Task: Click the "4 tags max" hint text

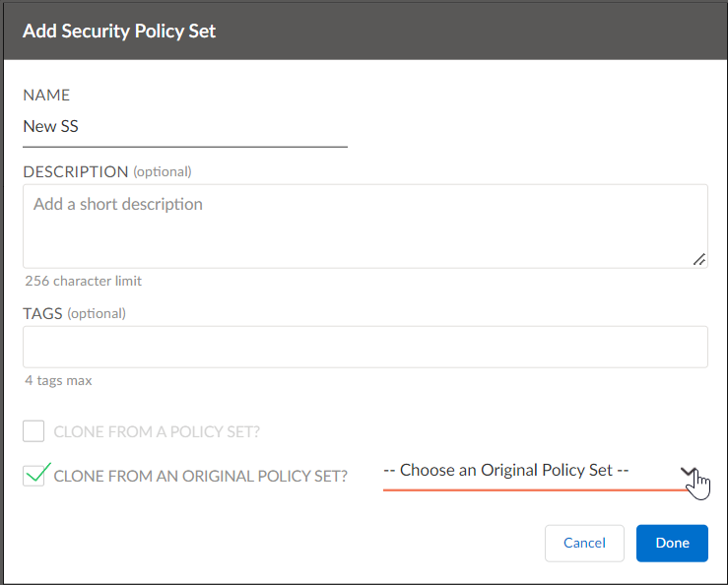Action: coord(58,380)
